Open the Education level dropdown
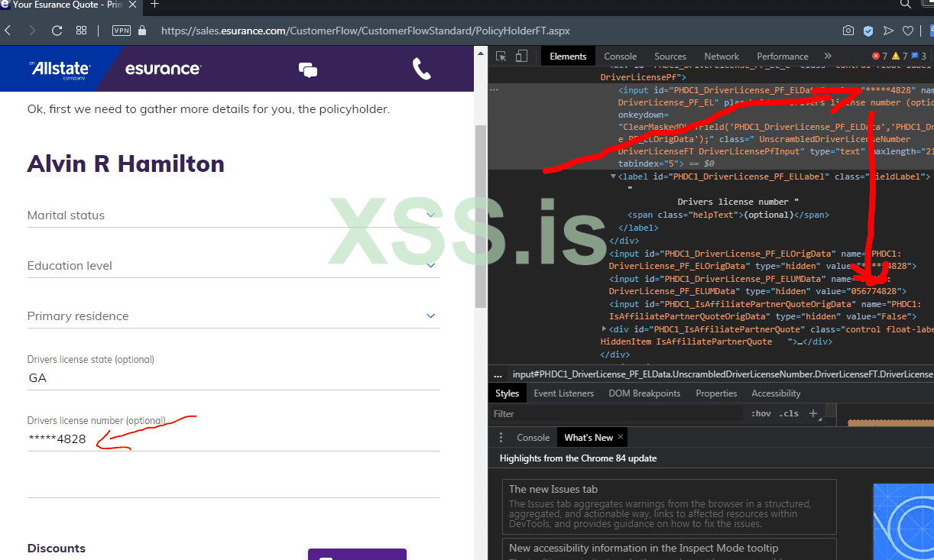This screenshot has height=560, width=934. 233,266
